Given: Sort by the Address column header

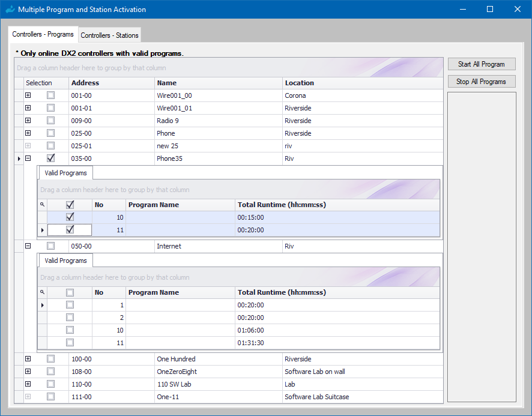Looking at the screenshot, I should tap(112, 83).
